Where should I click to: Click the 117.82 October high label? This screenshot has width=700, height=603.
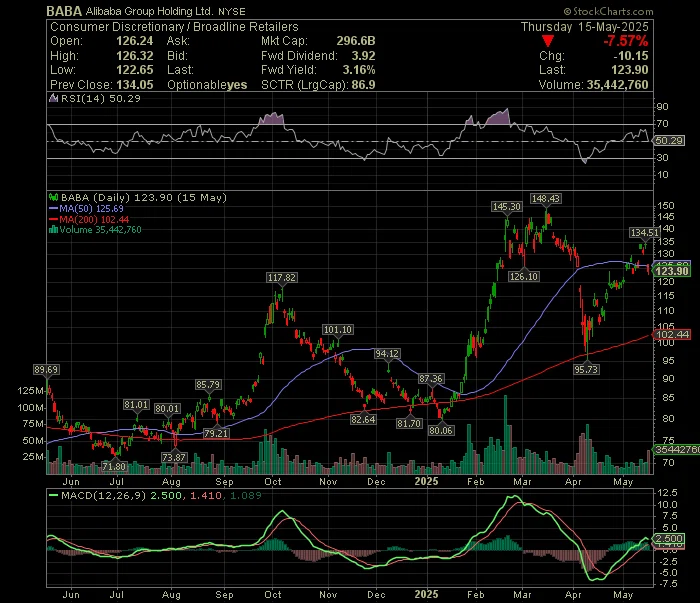coord(281,278)
